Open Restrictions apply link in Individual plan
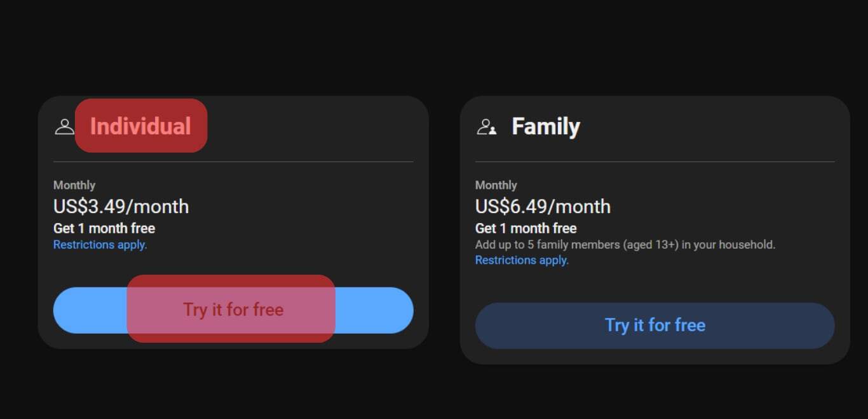Screen dimensions: 868x419 (x=100, y=245)
